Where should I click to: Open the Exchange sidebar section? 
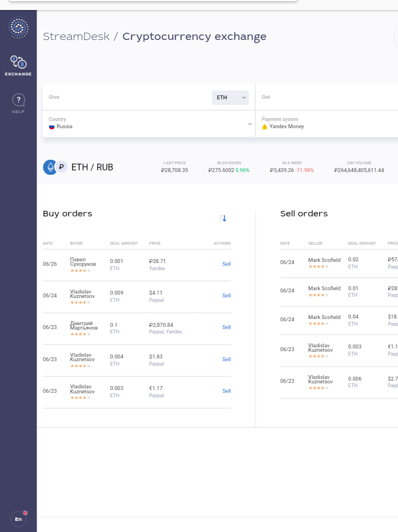click(18, 66)
